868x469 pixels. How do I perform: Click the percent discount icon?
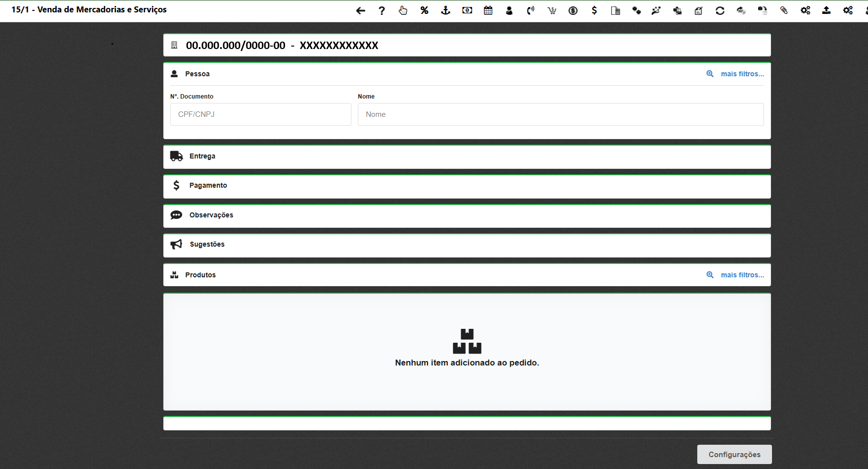point(424,10)
